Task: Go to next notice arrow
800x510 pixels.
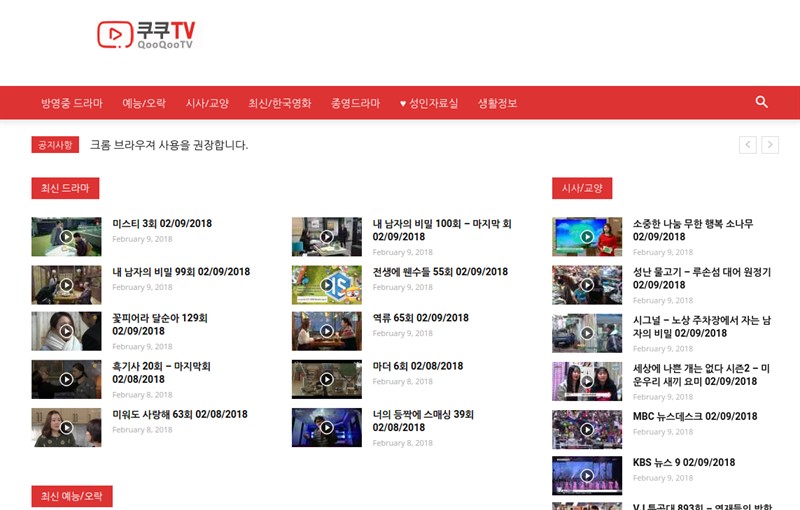Action: click(x=770, y=145)
